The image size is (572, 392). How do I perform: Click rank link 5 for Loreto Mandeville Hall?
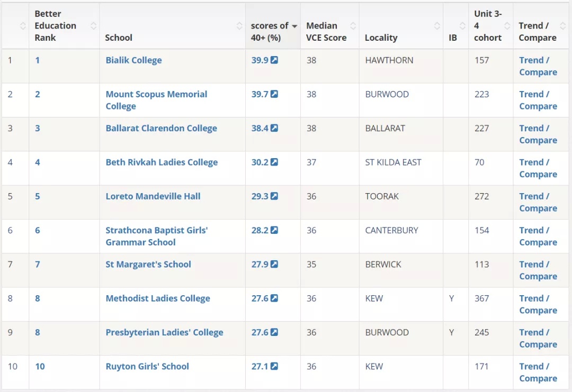coord(37,196)
